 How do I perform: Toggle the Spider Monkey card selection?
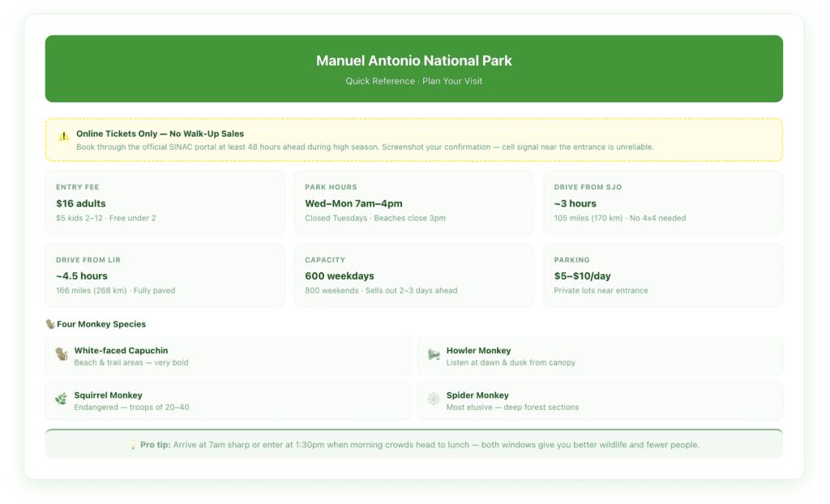pyautogui.click(x=597, y=400)
